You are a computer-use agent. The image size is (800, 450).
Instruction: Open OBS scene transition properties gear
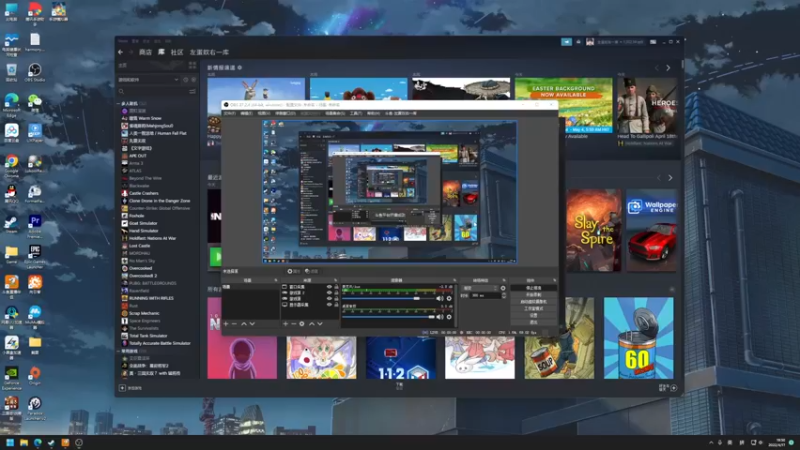(x=503, y=288)
